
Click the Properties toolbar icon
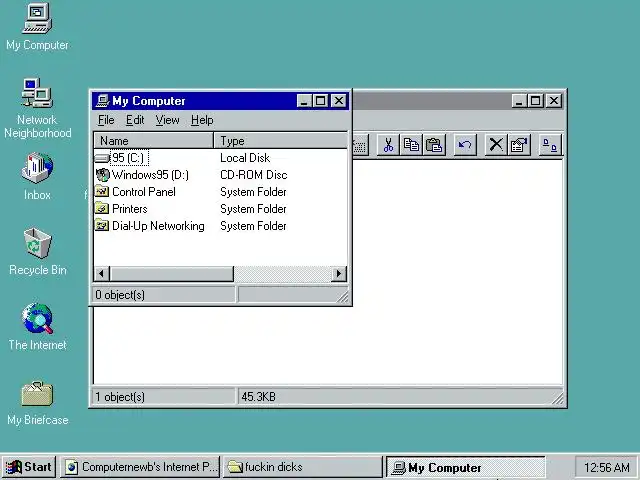point(519,145)
